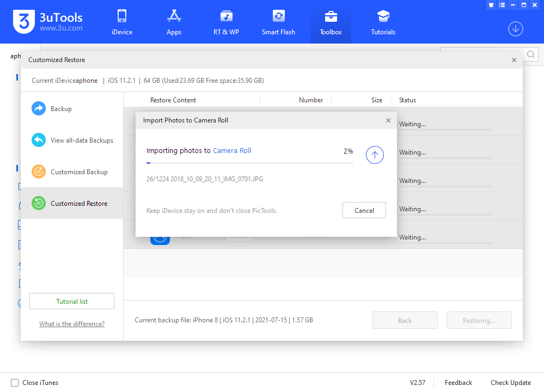Open the Tutorials tab
The image size is (544, 392).
(x=383, y=22)
